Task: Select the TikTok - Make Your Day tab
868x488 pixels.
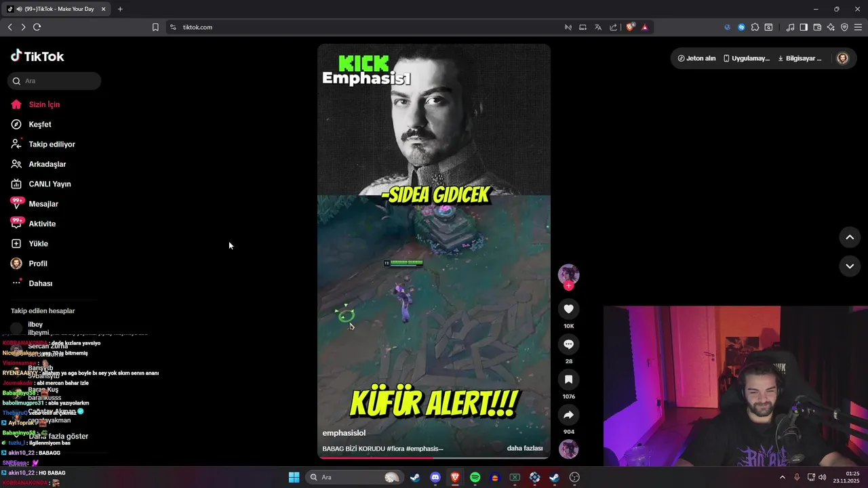Action: point(56,9)
